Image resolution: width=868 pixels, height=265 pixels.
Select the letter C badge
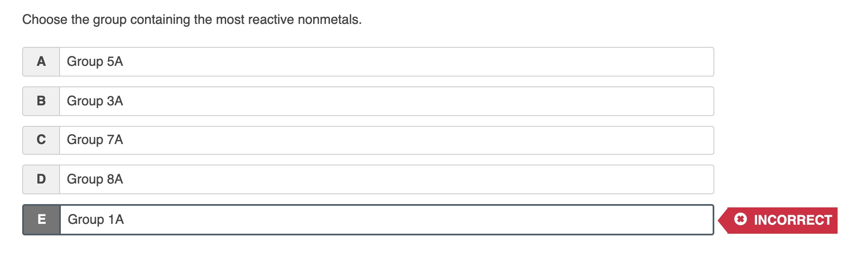tap(41, 140)
